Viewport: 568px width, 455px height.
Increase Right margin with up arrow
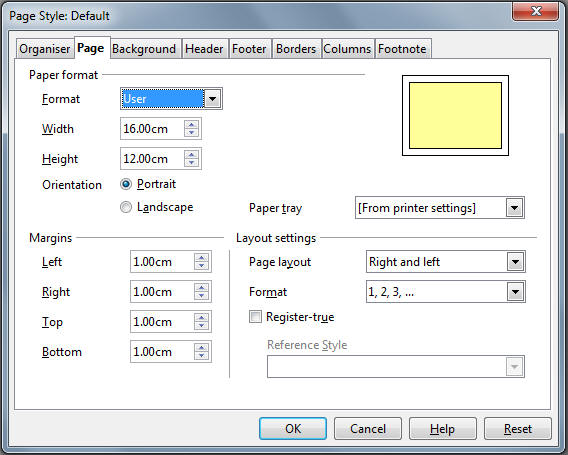[201, 288]
